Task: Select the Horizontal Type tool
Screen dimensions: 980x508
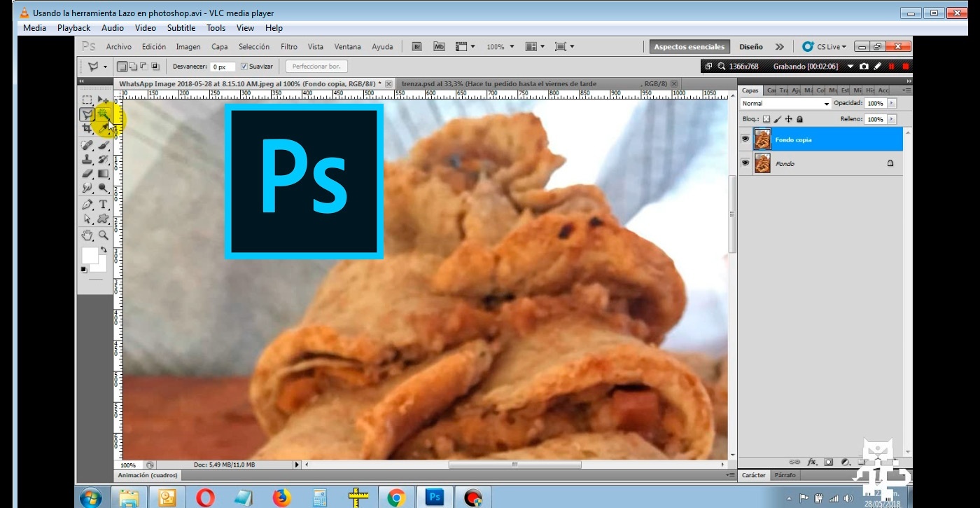Action: 104,205
